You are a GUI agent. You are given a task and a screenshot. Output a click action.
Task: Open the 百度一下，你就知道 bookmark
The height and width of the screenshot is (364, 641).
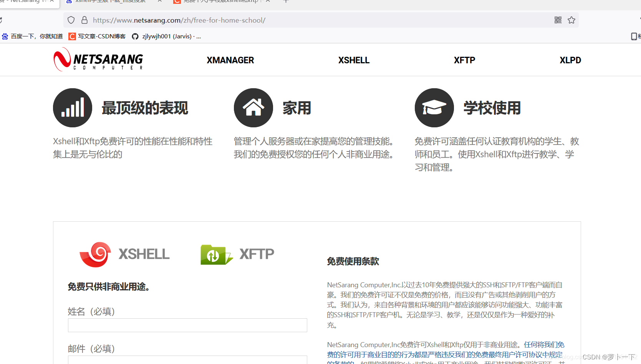pos(32,36)
